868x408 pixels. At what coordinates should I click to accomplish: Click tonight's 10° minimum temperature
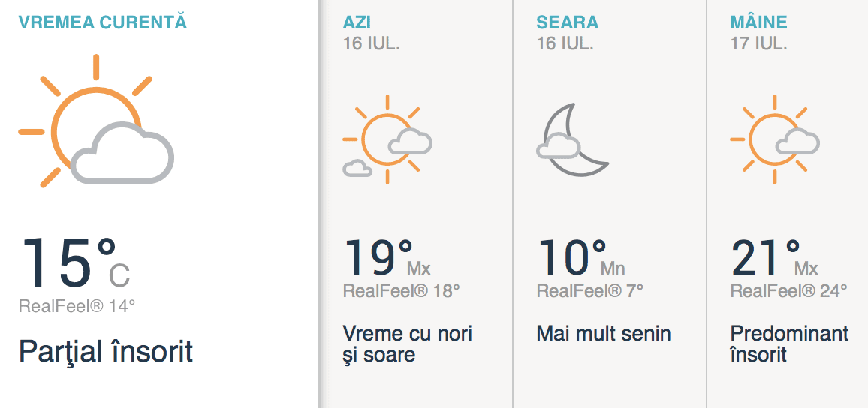(572, 257)
